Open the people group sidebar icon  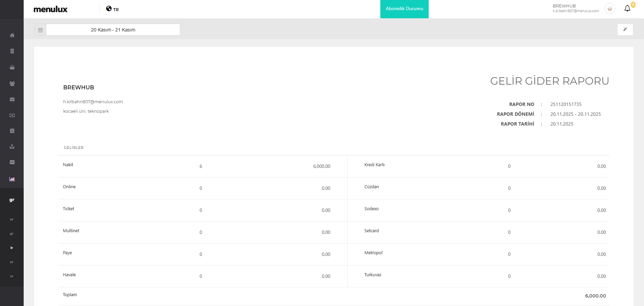(12, 83)
